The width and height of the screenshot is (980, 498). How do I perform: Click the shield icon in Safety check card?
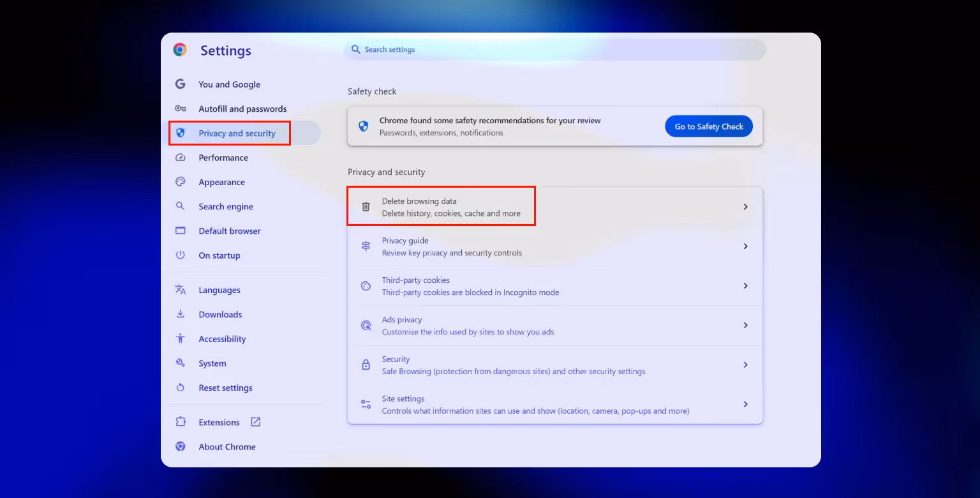pos(364,126)
